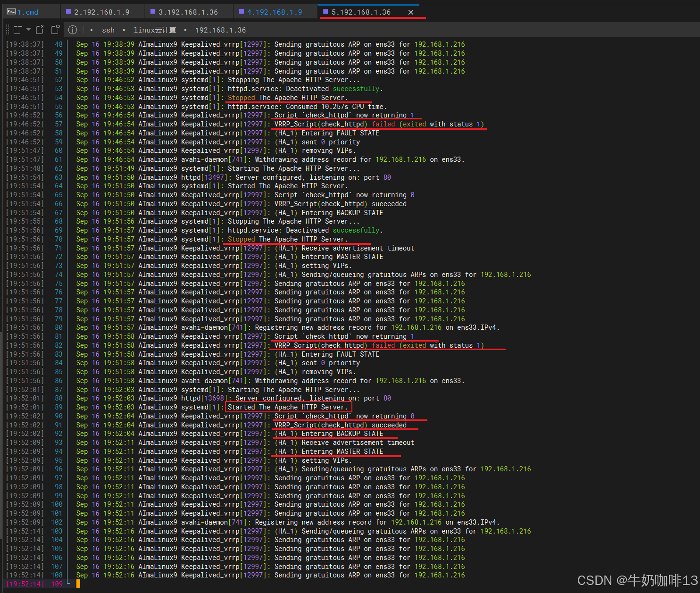Click 'Entering BACKUP STATE' on line 92
Viewport: 700px width, 593px height.
[x=342, y=434]
